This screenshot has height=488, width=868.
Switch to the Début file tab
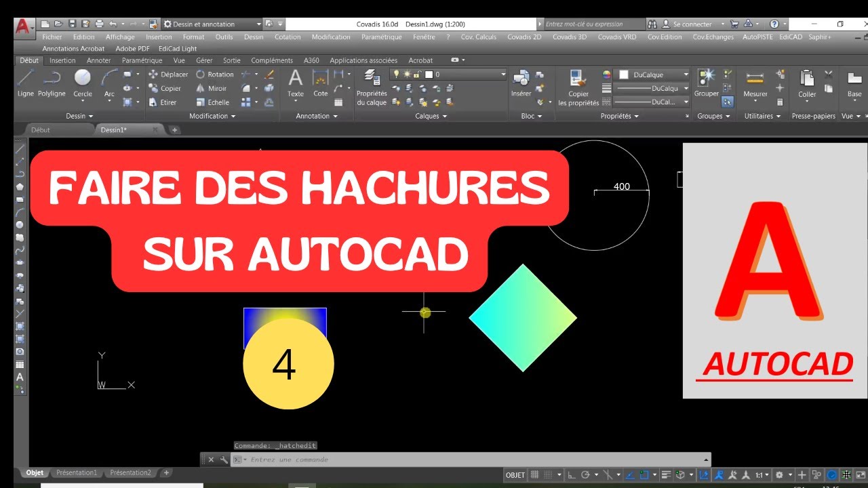coord(40,129)
